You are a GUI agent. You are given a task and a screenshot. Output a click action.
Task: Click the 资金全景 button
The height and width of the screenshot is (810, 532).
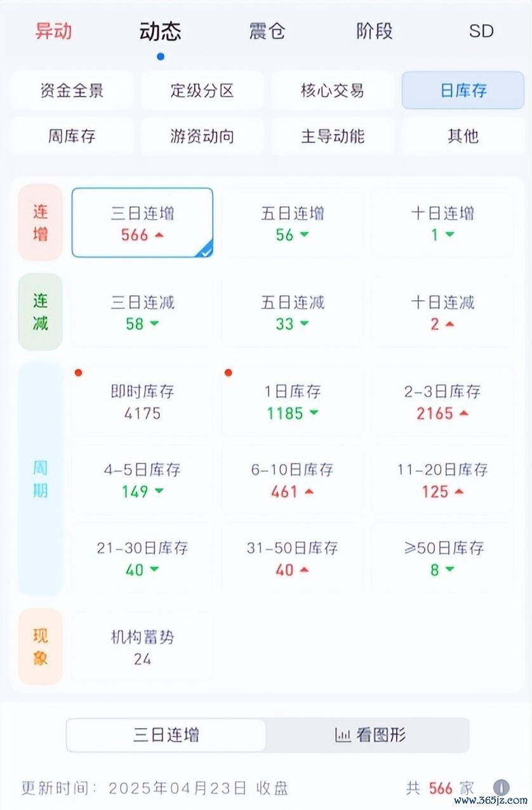pyautogui.click(x=71, y=90)
